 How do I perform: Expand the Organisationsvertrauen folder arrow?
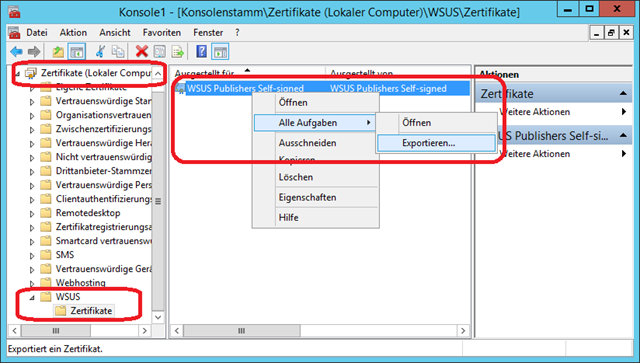[x=32, y=116]
